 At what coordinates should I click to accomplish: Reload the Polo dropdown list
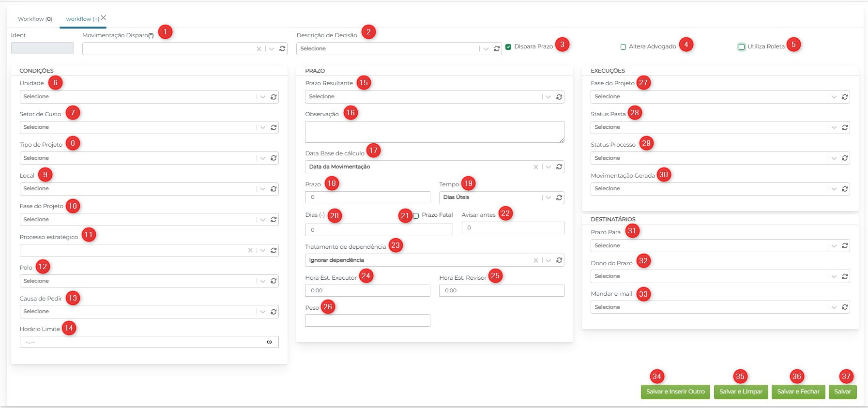point(274,281)
